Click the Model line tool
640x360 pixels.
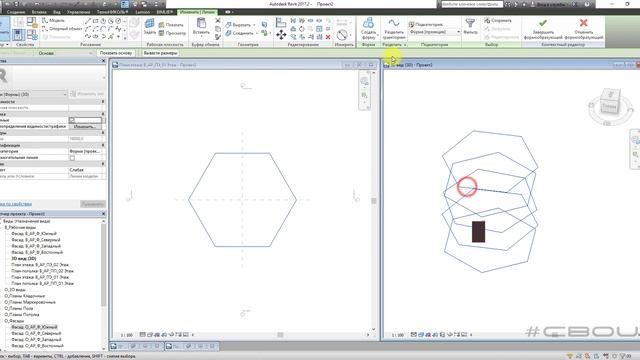(53, 20)
